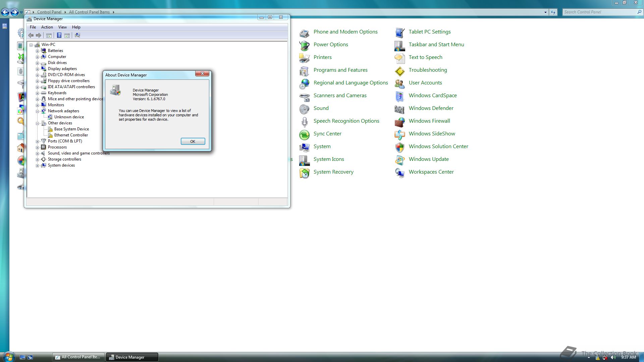The width and height of the screenshot is (644, 362).
Task: Click the Back arrow in Device Manager toolbar
Action: click(31, 35)
